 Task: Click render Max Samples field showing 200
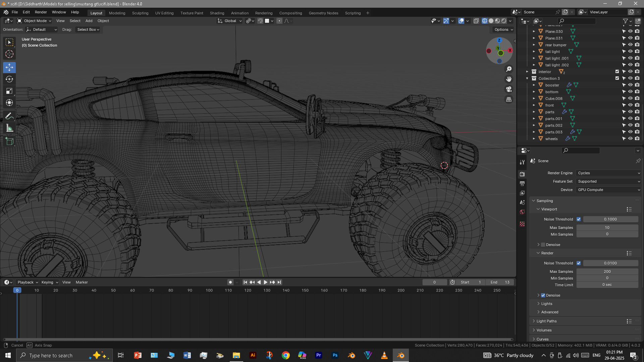click(607, 271)
